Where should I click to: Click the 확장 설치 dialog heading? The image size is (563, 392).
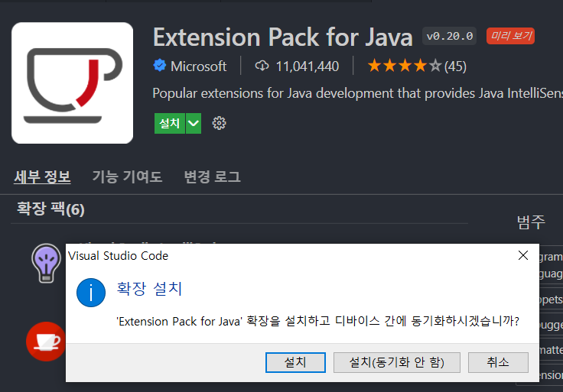[150, 288]
